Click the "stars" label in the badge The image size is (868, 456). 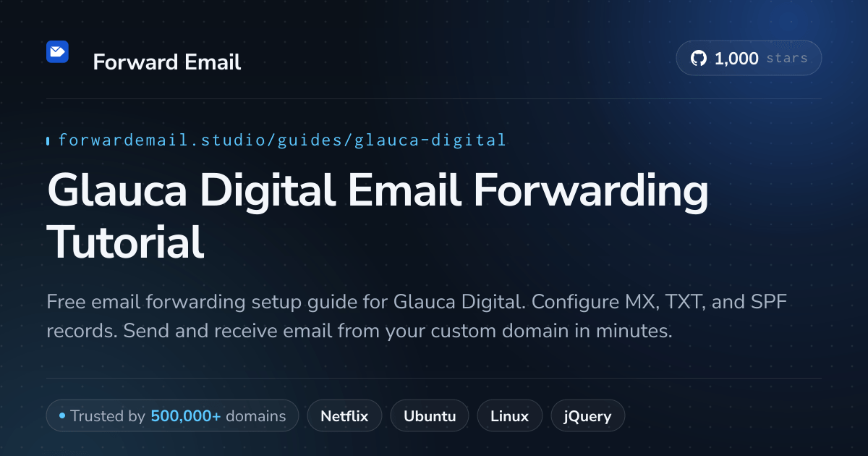[x=787, y=59]
